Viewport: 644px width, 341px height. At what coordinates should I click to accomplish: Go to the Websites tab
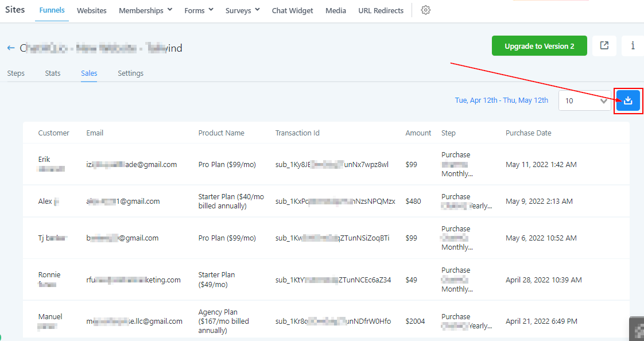click(x=92, y=11)
